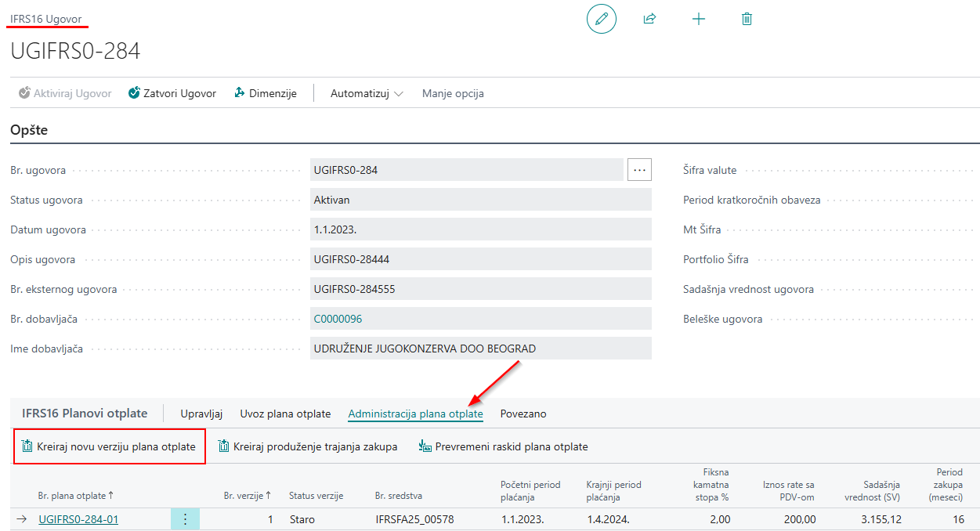The width and height of the screenshot is (980, 531).
Task: Click the Sadašnja vrednost (SV) column header
Action: click(x=873, y=490)
